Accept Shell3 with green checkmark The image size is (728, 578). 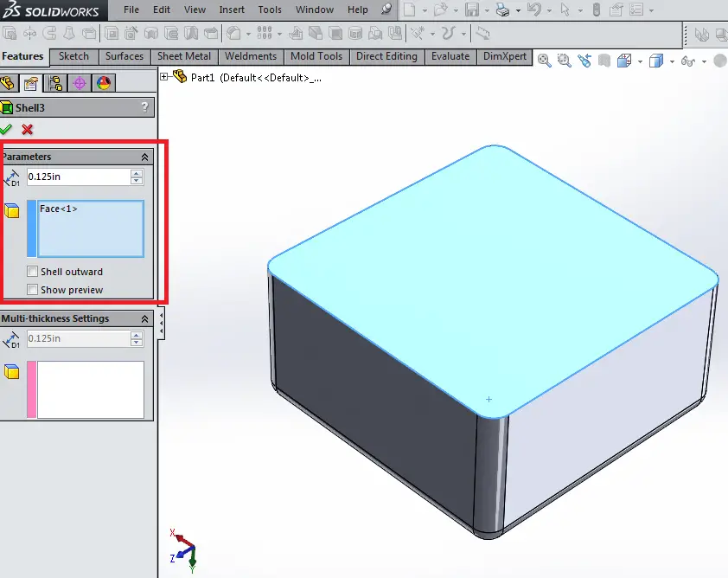[x=6, y=129]
